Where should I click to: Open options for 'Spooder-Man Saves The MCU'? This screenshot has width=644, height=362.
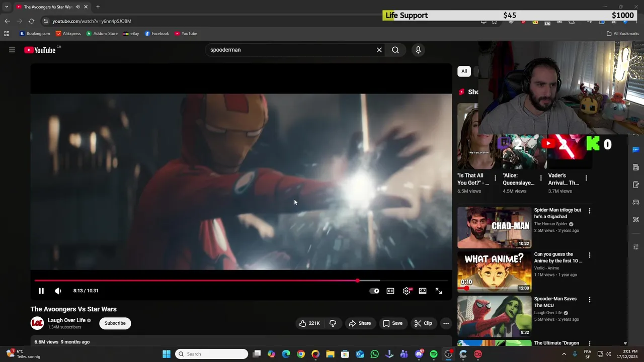pos(590,300)
